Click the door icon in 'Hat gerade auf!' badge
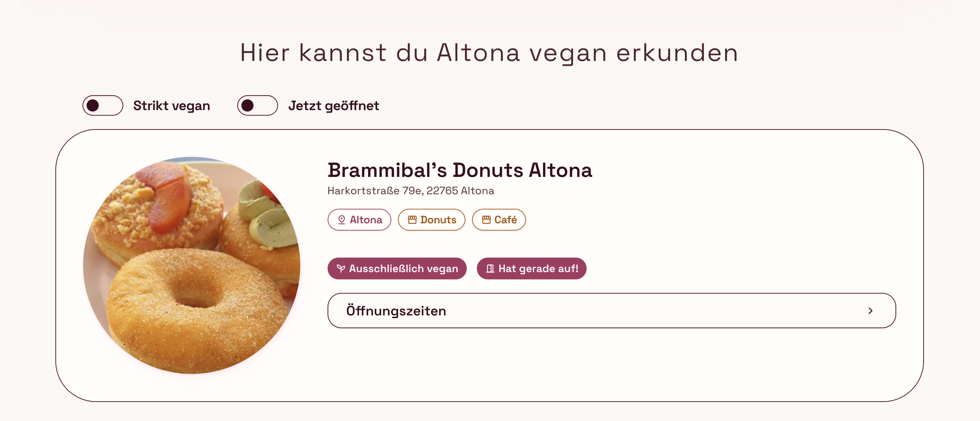The image size is (980, 421). click(490, 269)
